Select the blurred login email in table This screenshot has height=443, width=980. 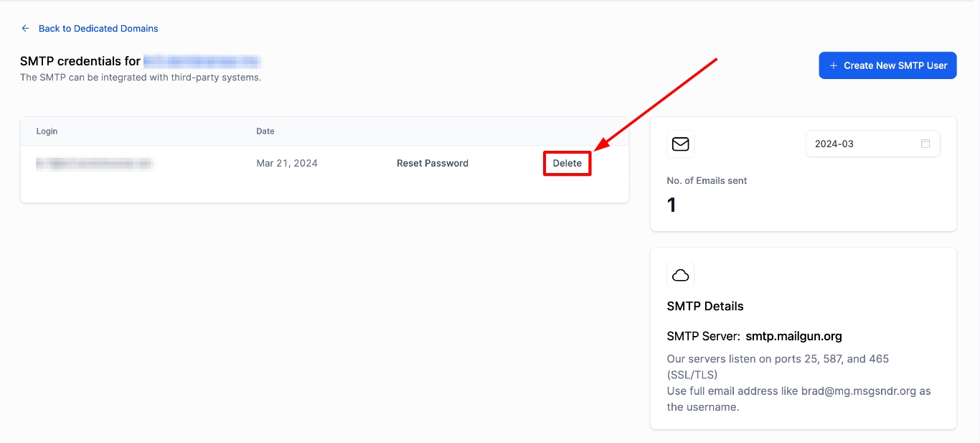(95, 164)
